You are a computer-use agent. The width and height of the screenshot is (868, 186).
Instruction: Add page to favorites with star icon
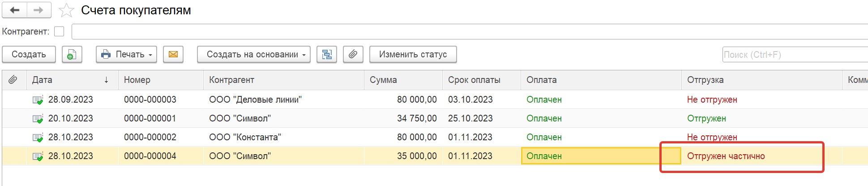pos(66,10)
